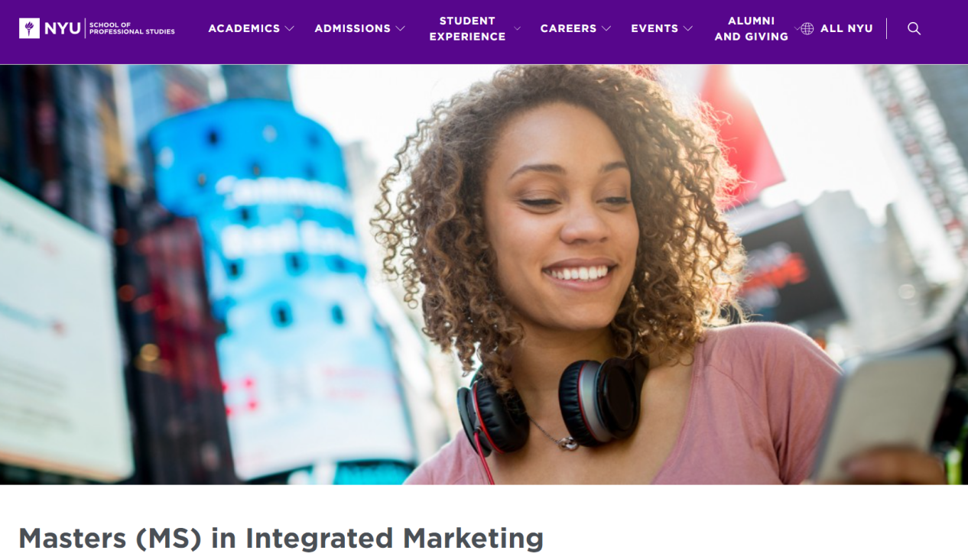Expand the Careers chevron arrow
968x560 pixels.
pos(606,28)
